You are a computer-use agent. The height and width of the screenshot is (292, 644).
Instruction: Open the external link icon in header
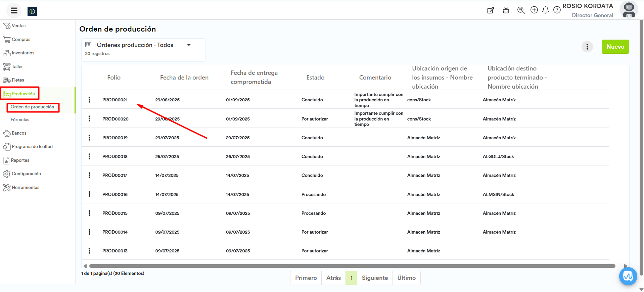[x=491, y=10]
